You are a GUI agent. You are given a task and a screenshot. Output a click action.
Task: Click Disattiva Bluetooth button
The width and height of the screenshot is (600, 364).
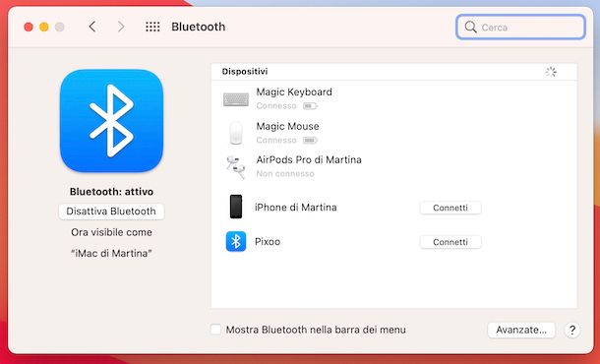(111, 212)
